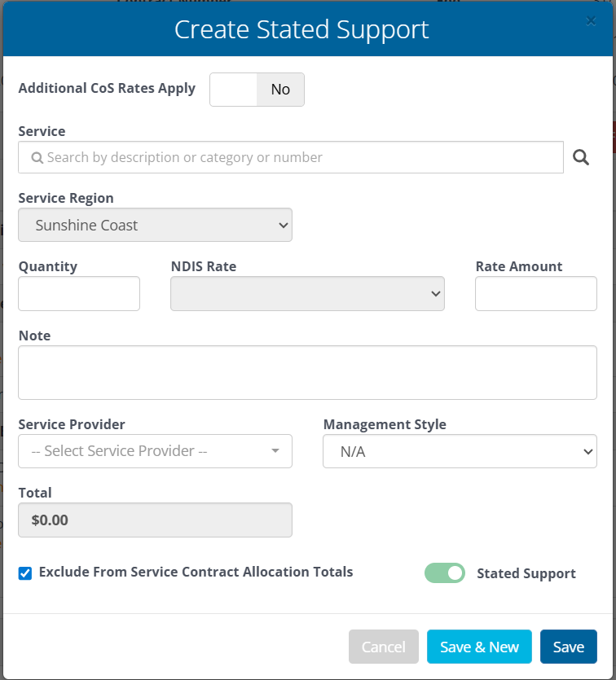616x680 pixels.
Task: Click small magnifier icon inside Service search box
Action: [x=37, y=158]
